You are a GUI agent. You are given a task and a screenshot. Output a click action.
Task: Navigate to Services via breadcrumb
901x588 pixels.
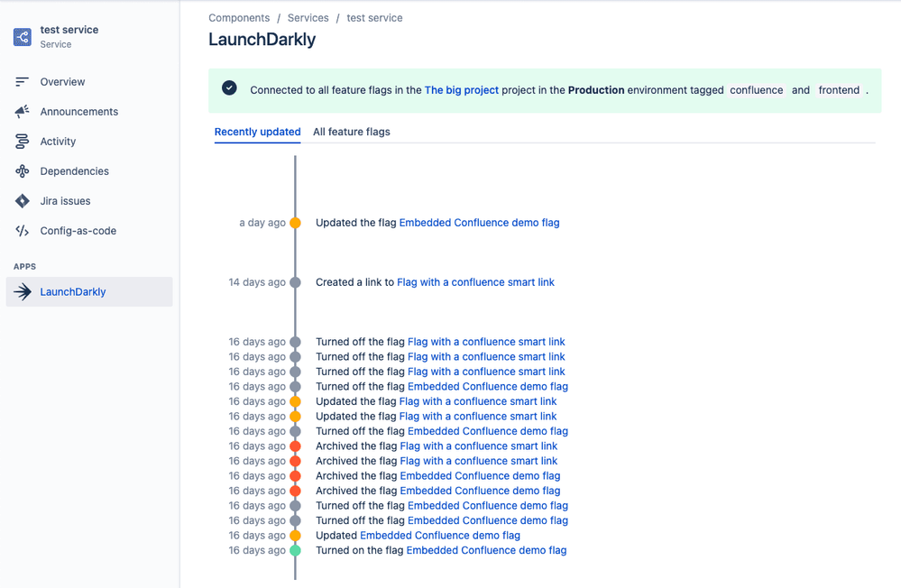(308, 17)
